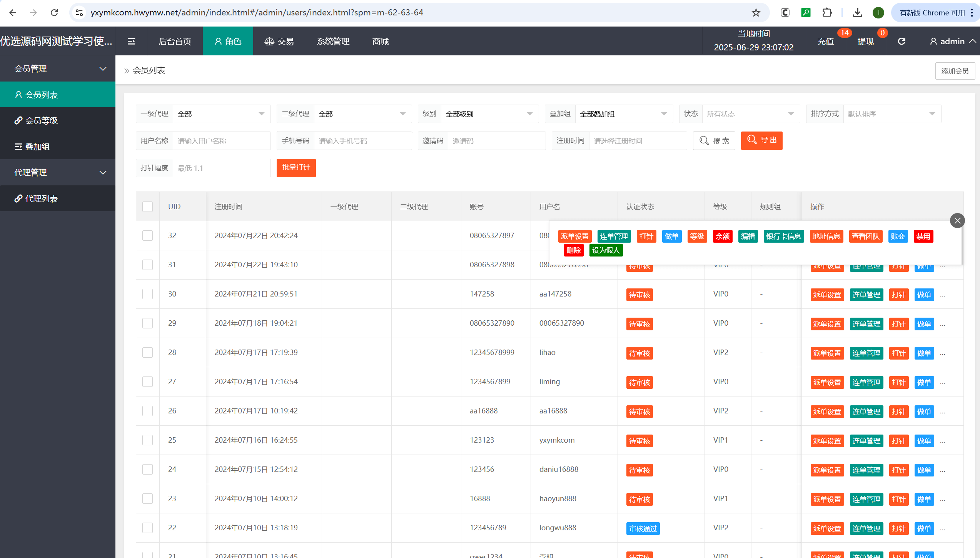Click the 用户名称 input field
Viewport: 980px width, 558px height.
[222, 141]
